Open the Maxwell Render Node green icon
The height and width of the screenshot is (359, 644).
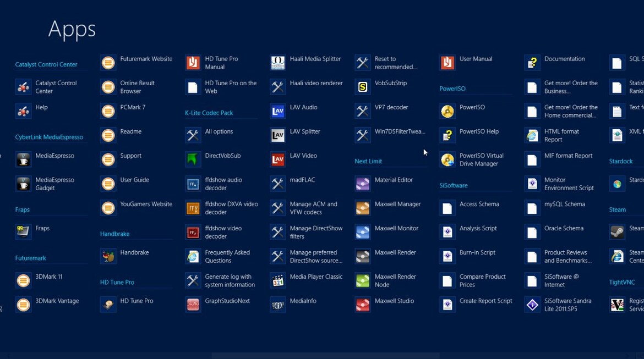tap(363, 280)
